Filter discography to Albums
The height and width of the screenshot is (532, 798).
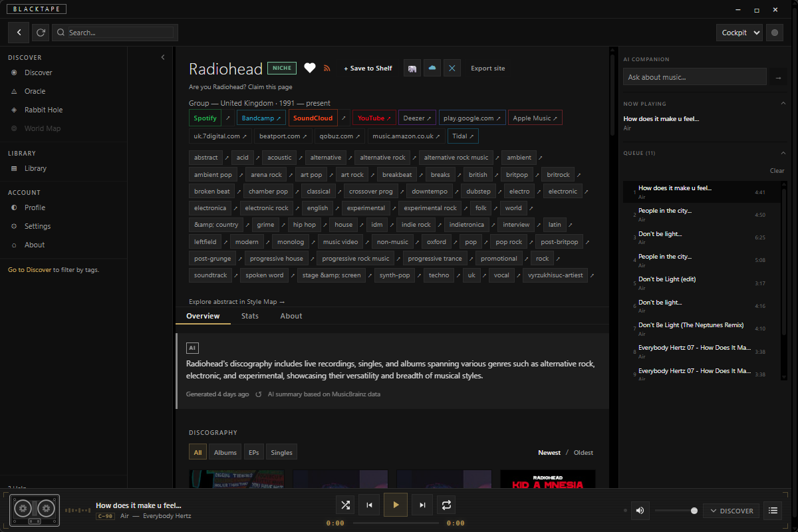pyautogui.click(x=225, y=452)
